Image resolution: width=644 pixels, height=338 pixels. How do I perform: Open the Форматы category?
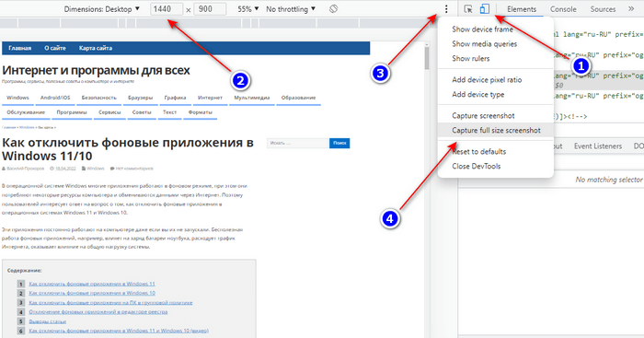[x=200, y=112]
